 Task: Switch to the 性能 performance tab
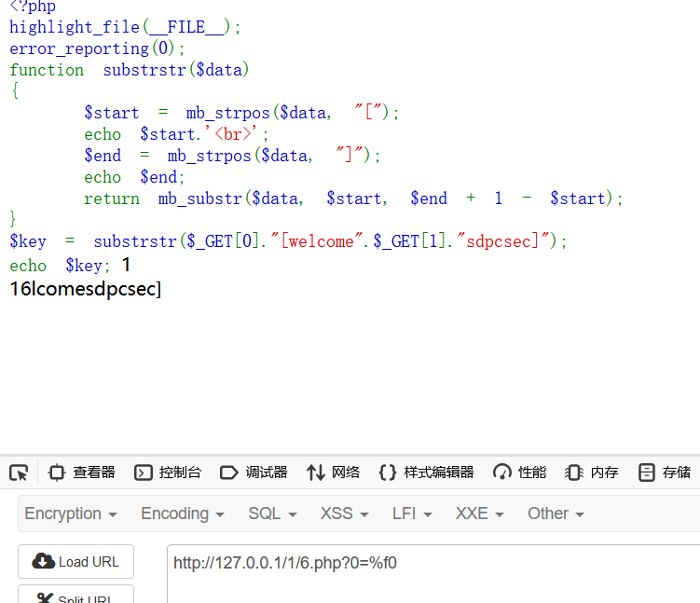click(520, 473)
